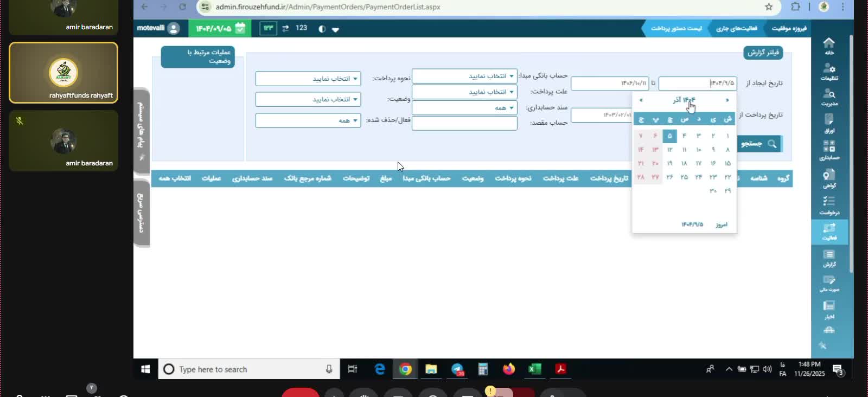The height and width of the screenshot is (397, 868).
Task: Select the Latin numerals 123 option
Action: tap(302, 28)
